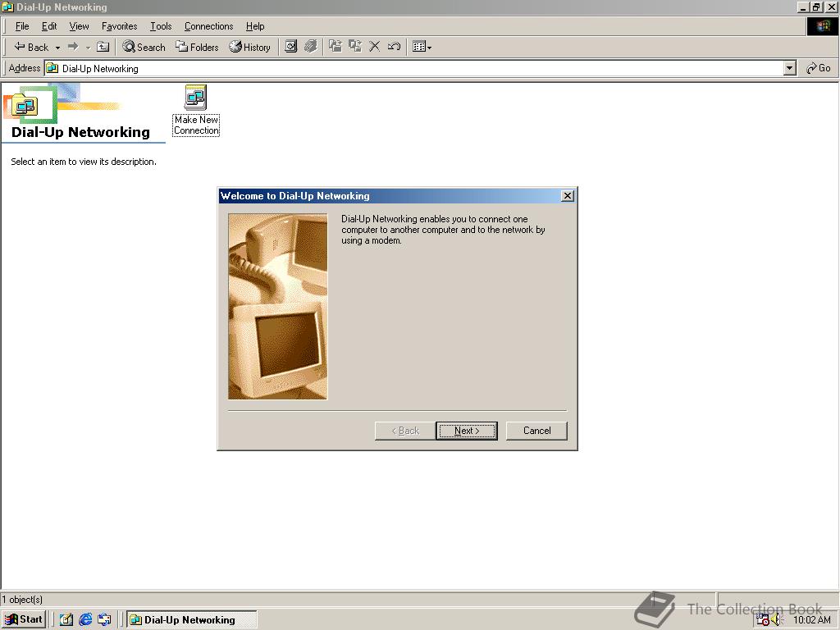Image resolution: width=840 pixels, height=630 pixels.
Task: Click the wizard's phone and monitor picture
Action: coord(277,307)
